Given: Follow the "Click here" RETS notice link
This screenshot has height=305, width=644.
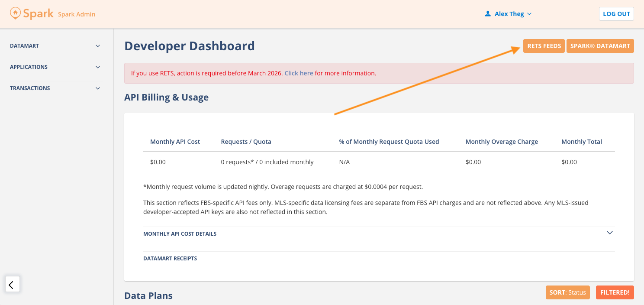Looking at the screenshot, I should pos(299,73).
